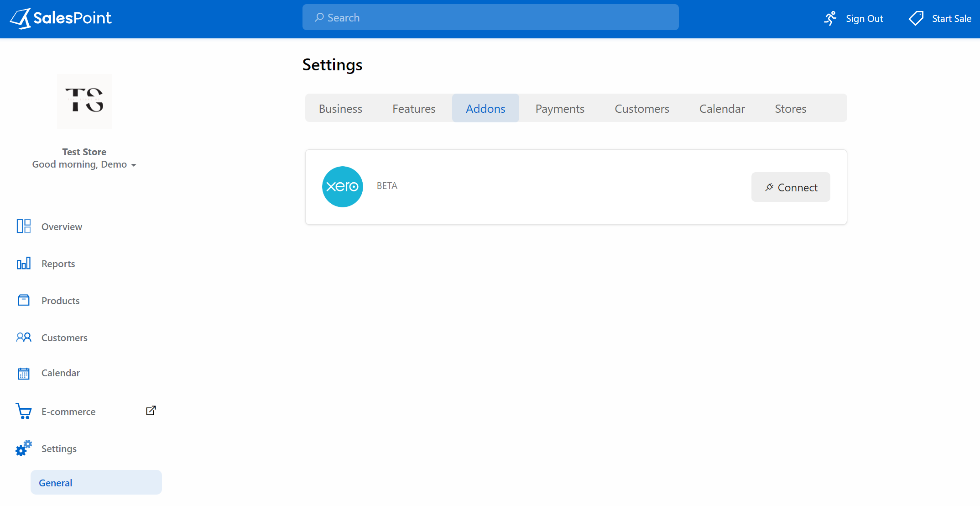Click the E-commerce shopping cart icon
The height and width of the screenshot is (506, 980).
click(x=23, y=411)
